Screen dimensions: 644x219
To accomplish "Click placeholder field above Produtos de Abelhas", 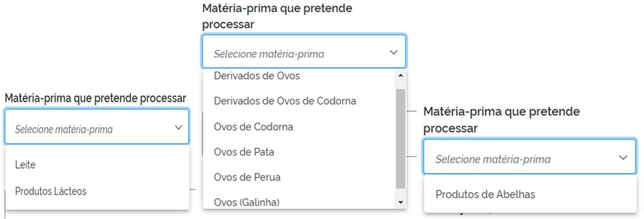I will coord(493,159).
